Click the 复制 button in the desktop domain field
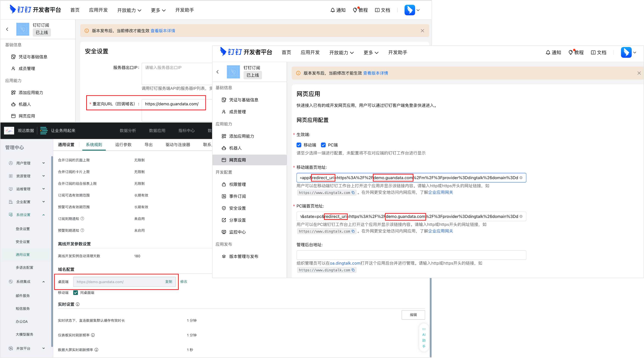Image resolution: width=644 pixels, height=358 pixels. click(x=169, y=282)
